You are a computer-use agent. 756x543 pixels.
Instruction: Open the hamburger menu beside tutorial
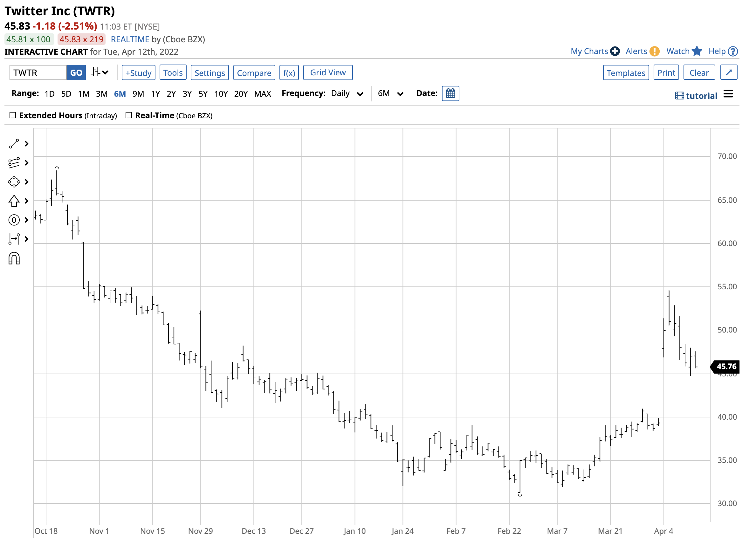pyautogui.click(x=729, y=94)
